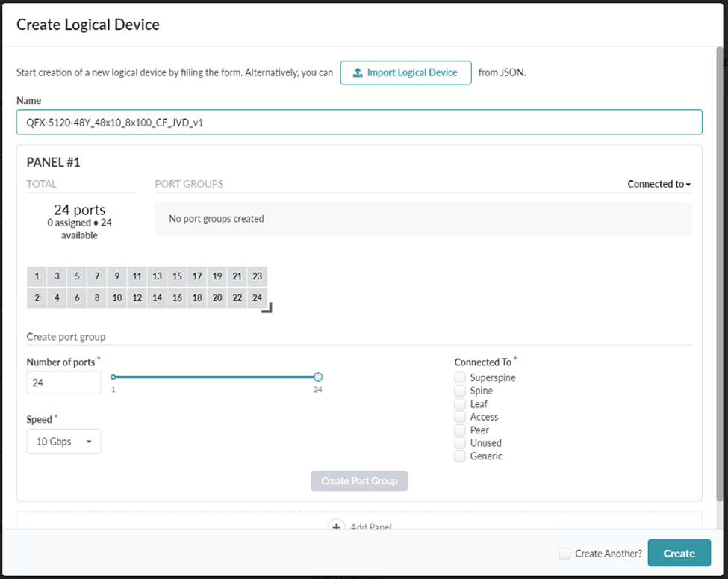Click the Import Logical Device button
The height and width of the screenshot is (579, 728).
click(405, 72)
